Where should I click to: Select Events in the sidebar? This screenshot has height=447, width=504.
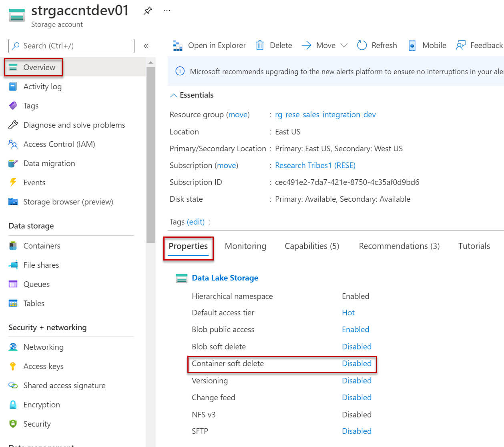(x=34, y=182)
